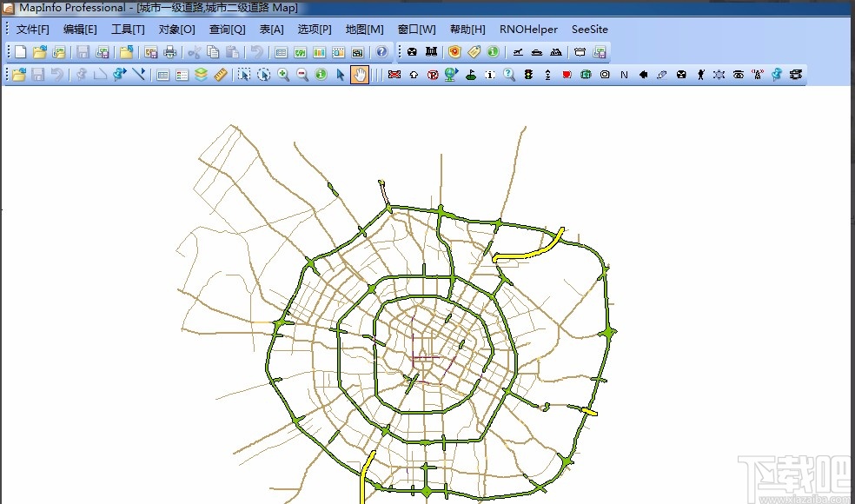
Task: Open the RNOHelper menu
Action: click(x=528, y=30)
